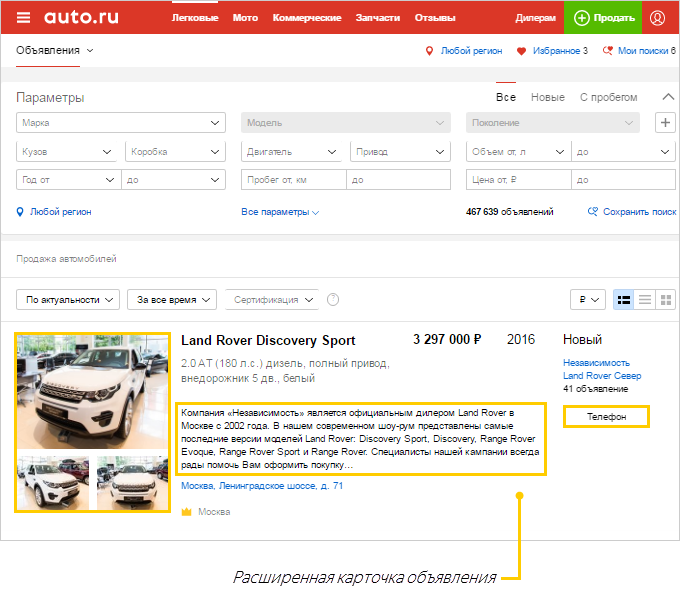This screenshot has height=597, width=680.
Task: Expand the По актуальности sort dropdown
Action: pyautogui.click(x=68, y=299)
